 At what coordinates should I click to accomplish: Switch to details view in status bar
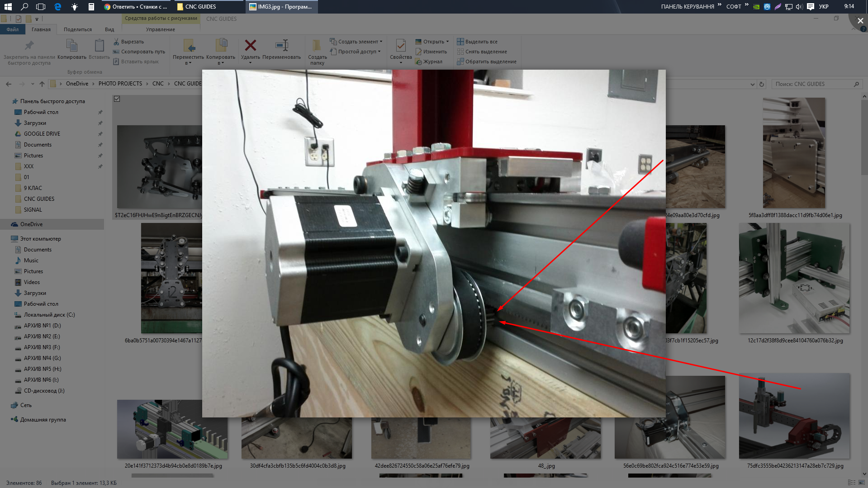tap(852, 483)
